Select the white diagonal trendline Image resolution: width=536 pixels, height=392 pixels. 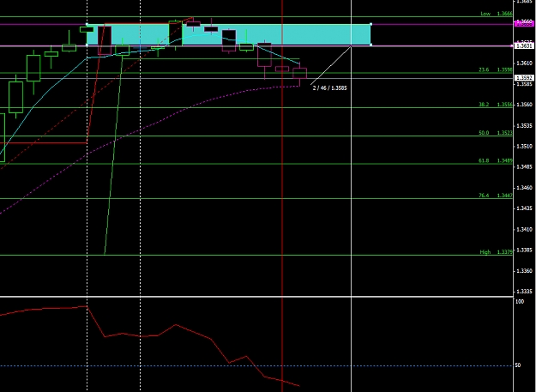(x=331, y=65)
